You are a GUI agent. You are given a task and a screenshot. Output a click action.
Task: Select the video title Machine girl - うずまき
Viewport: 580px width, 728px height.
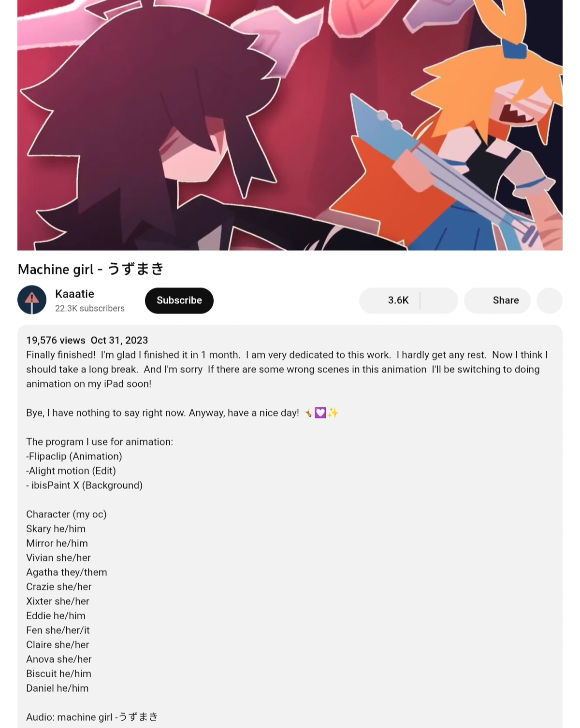(91, 269)
